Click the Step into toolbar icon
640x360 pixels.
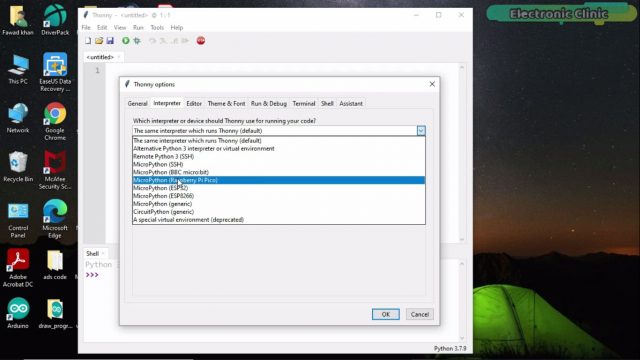(x=163, y=41)
